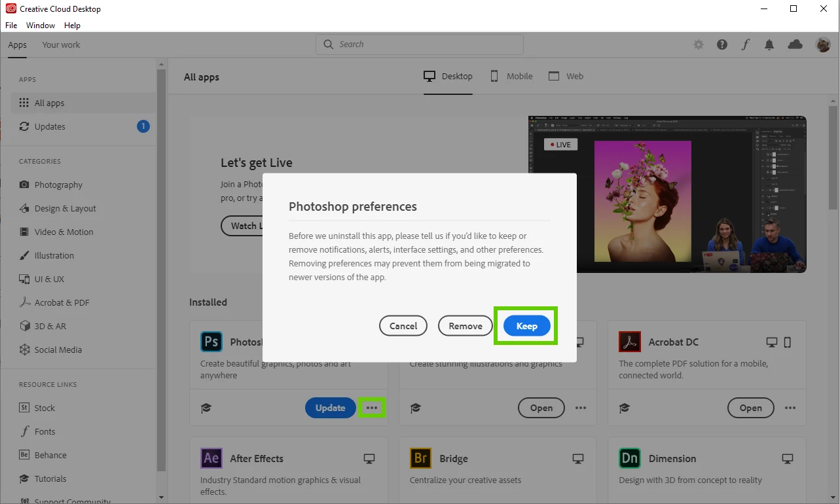
Task: Open the user profile avatar
Action: pyautogui.click(x=823, y=45)
